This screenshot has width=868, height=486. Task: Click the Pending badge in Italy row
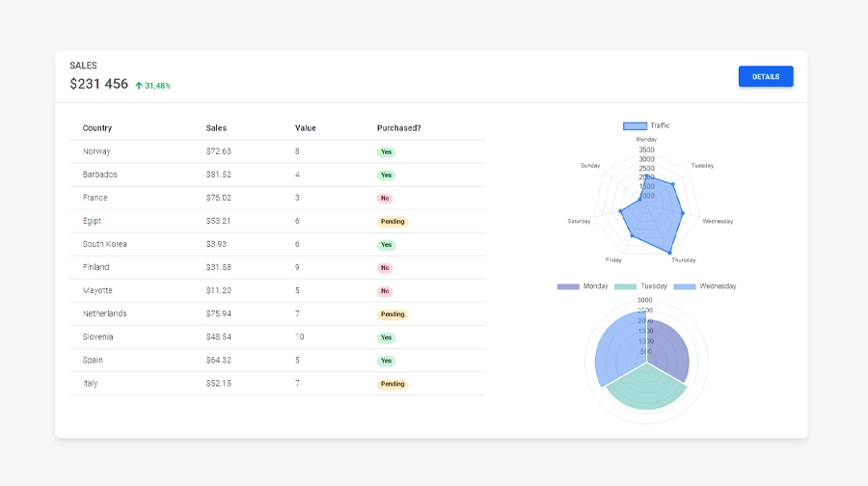pyautogui.click(x=393, y=384)
